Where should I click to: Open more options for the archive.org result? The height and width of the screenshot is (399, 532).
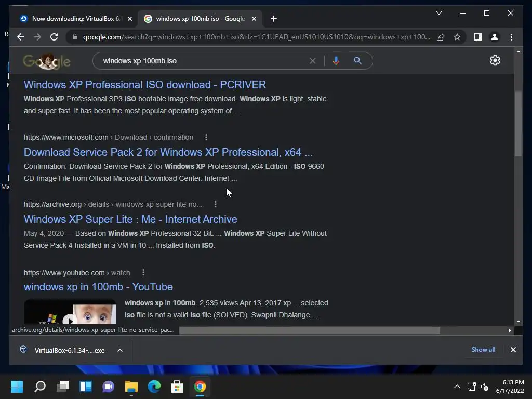(216, 204)
